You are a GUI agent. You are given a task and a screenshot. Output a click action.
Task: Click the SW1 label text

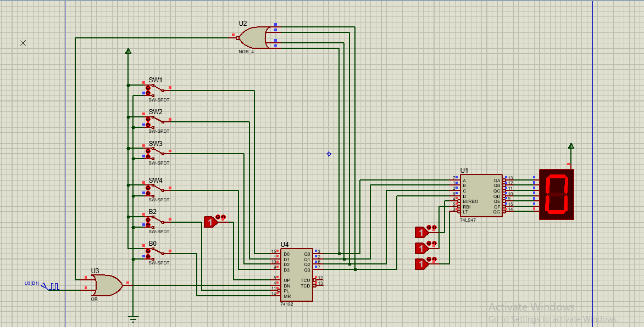156,80
